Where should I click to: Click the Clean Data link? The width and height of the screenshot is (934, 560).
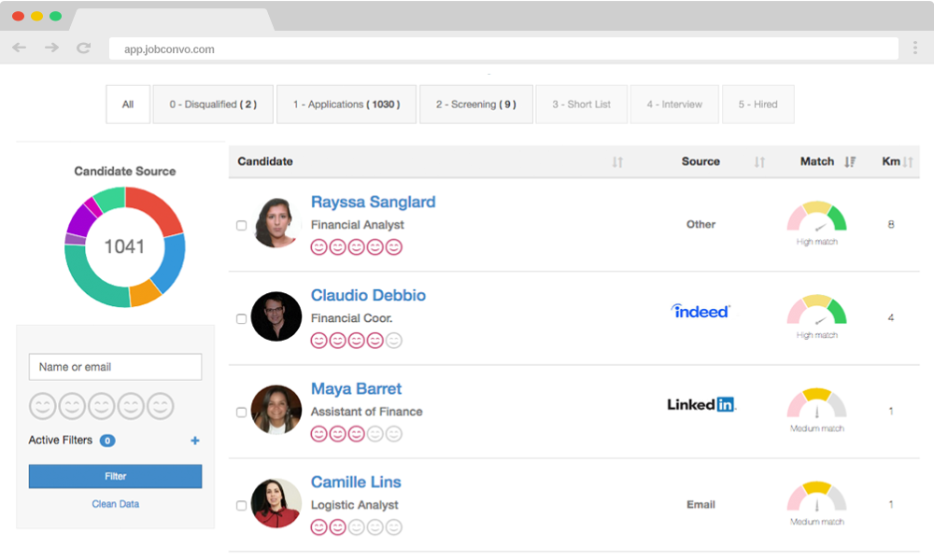point(114,503)
